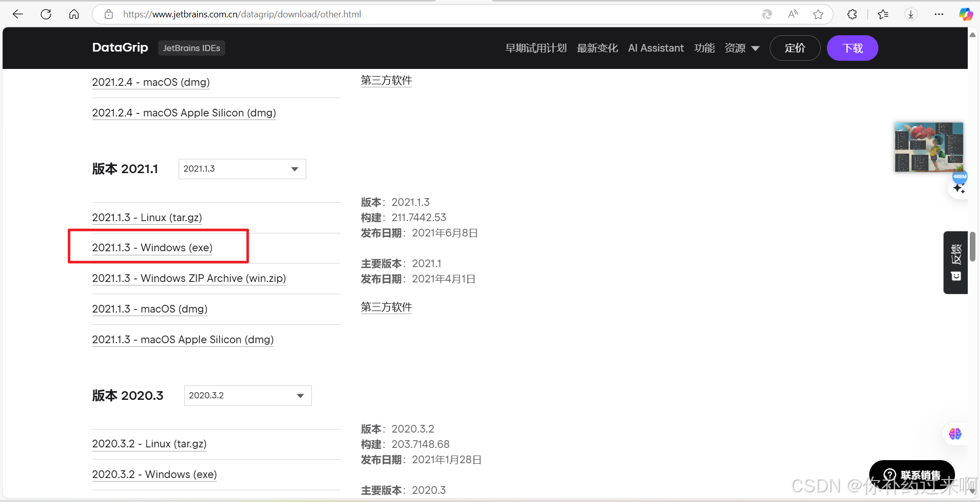This screenshot has width=980, height=502.
Task: Click the 定价 pricing button
Action: (795, 48)
